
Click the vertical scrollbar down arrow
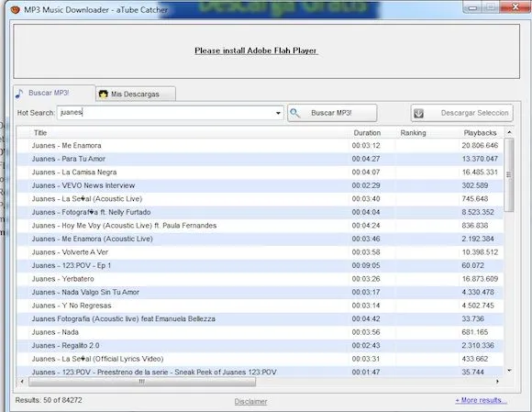click(x=509, y=371)
